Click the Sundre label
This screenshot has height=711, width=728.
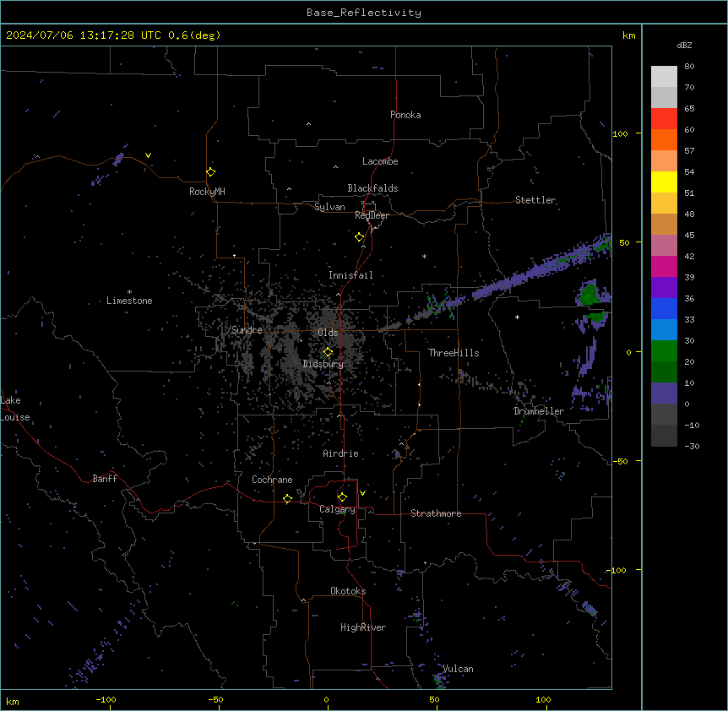247,330
